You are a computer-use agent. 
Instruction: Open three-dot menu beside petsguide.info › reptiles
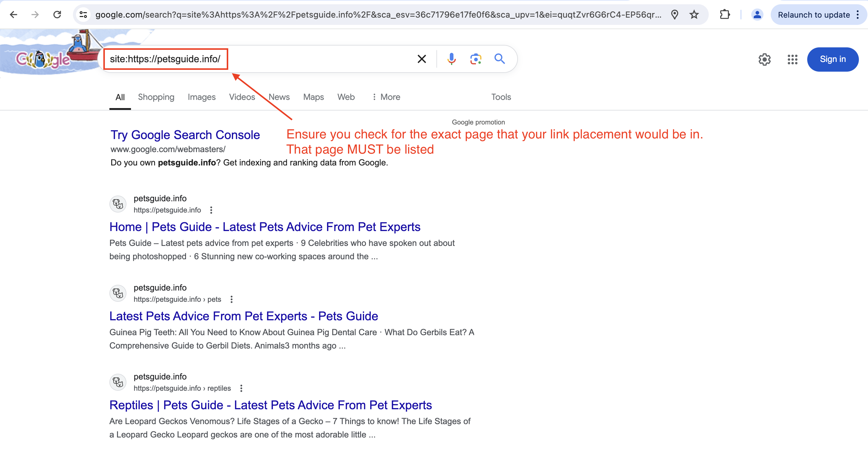point(241,388)
